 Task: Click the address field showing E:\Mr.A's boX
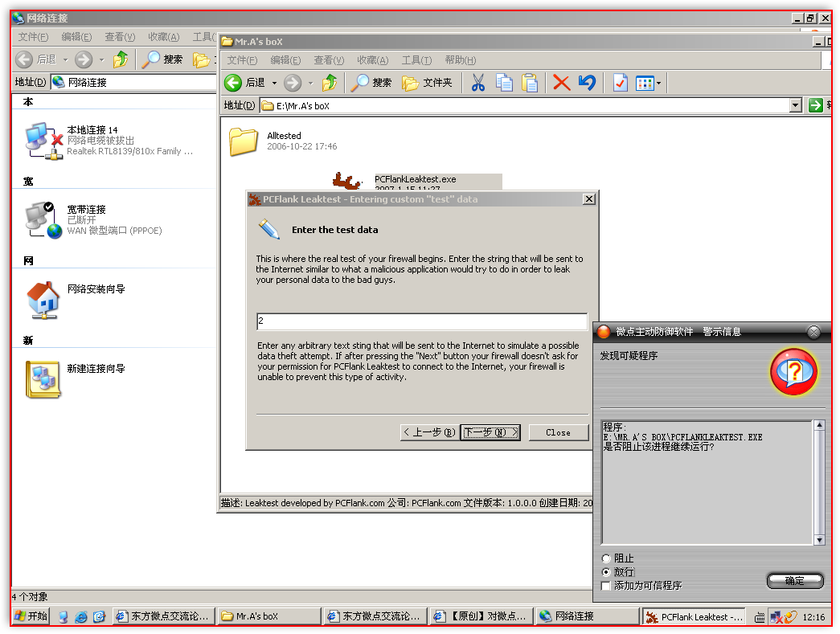tap(525, 105)
